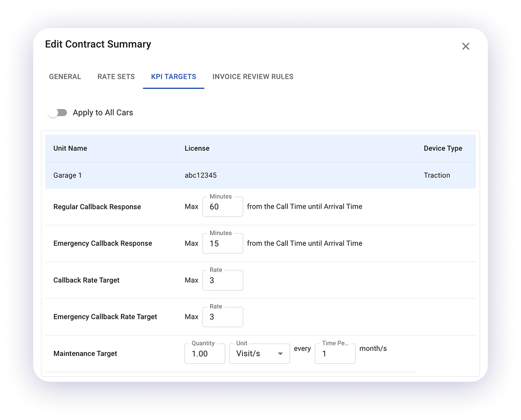
Task: Close the Edit Contract Summary dialog
Action: (x=465, y=46)
